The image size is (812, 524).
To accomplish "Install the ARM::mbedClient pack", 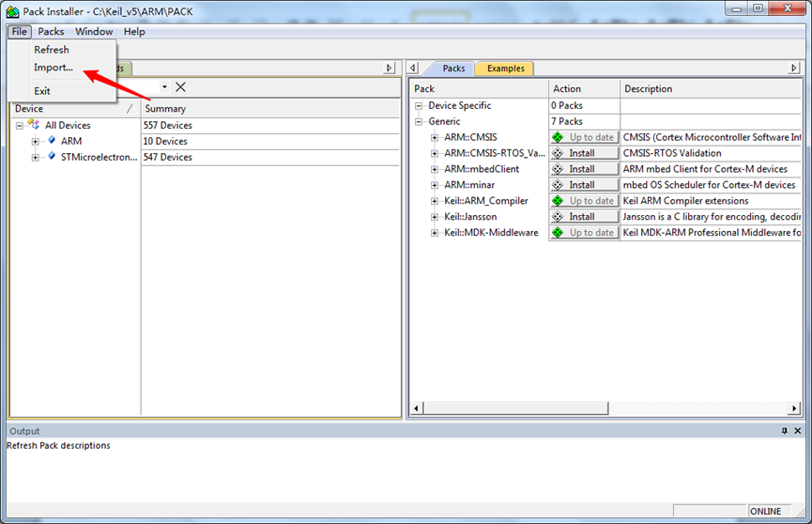I will 585,169.
